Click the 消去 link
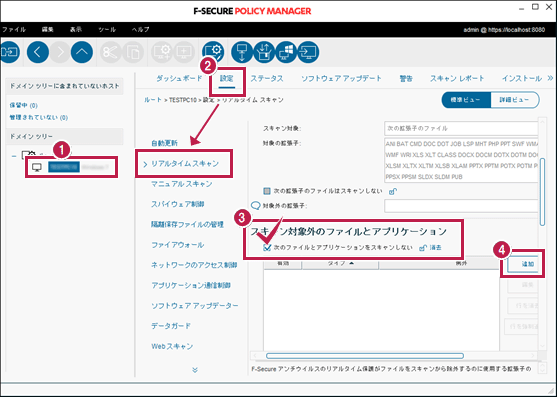Screen dimensions: 557x397 (436, 248)
